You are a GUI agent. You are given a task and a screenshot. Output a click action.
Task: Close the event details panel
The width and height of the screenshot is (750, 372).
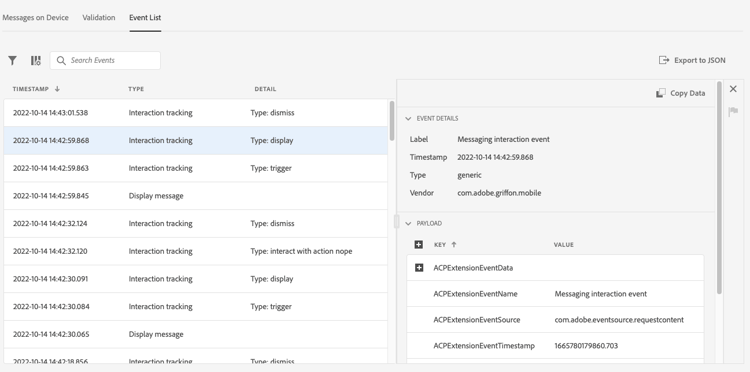pyautogui.click(x=733, y=89)
